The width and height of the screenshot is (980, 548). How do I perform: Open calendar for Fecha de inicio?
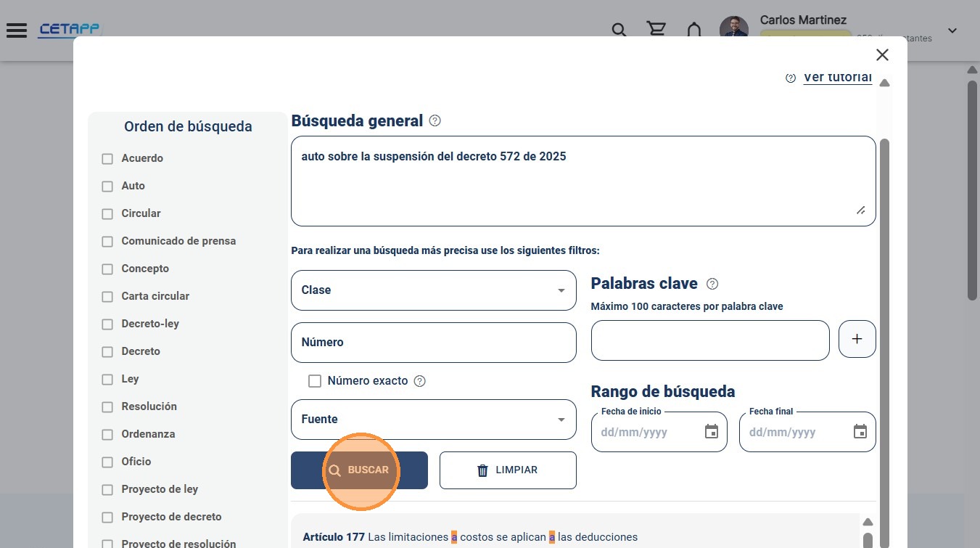[x=712, y=432]
